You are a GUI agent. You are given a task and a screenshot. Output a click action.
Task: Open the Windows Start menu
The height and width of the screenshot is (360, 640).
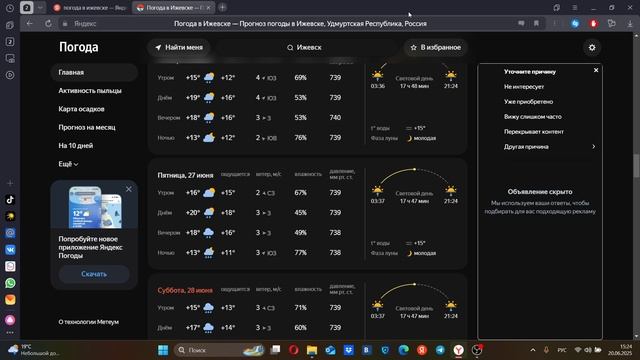click(x=163, y=350)
